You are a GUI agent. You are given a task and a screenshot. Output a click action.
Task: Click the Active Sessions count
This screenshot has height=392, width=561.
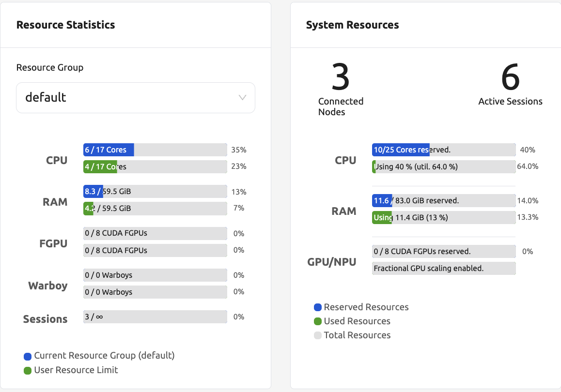pos(510,77)
